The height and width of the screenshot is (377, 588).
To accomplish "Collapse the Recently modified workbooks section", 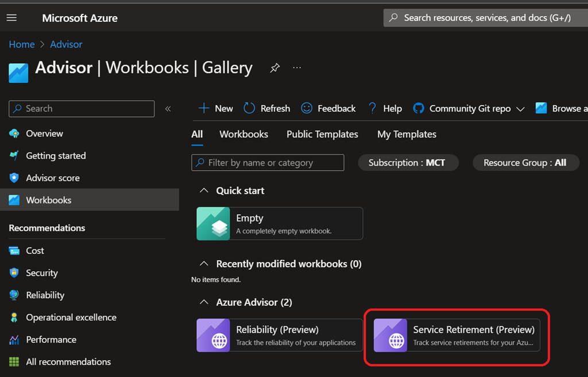I will [x=203, y=264].
